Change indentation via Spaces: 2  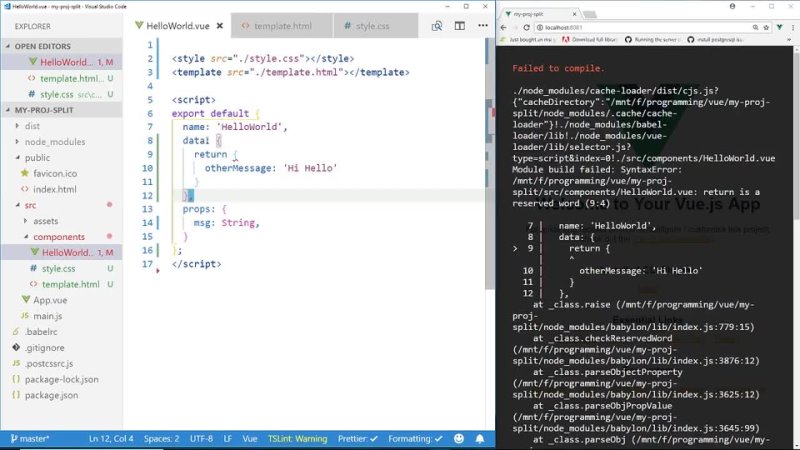pyautogui.click(x=161, y=439)
